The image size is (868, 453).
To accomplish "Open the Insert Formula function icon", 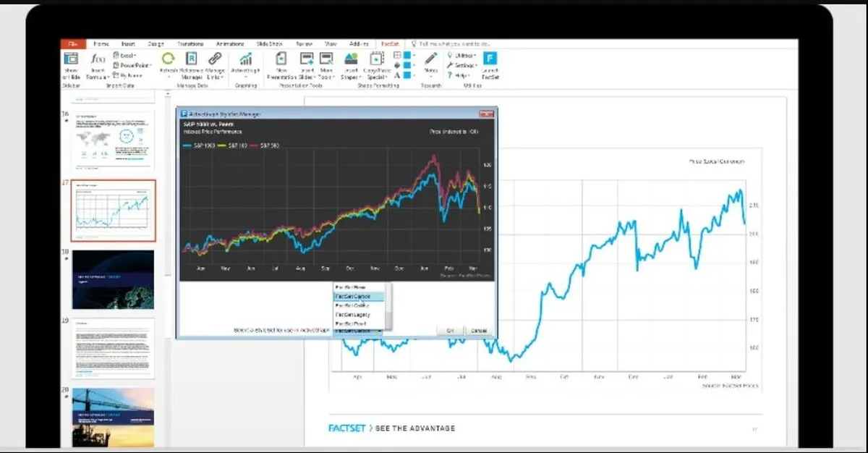I will tap(98, 59).
